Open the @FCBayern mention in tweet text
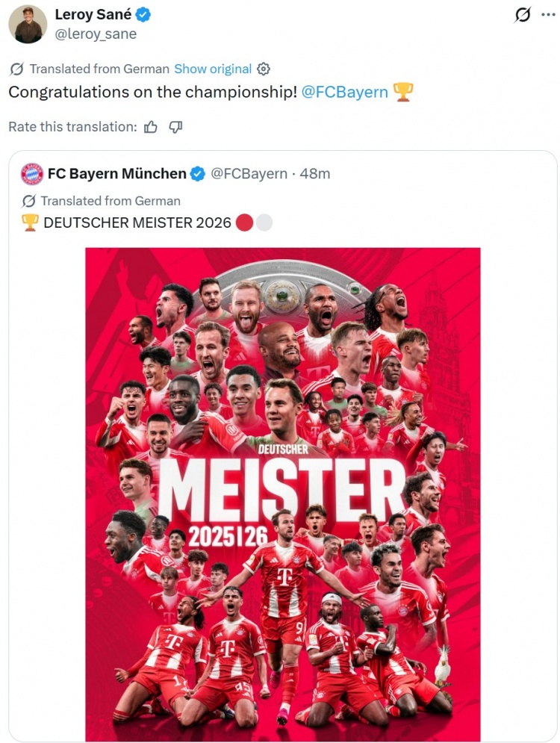This screenshot has width=560, height=743. (344, 92)
